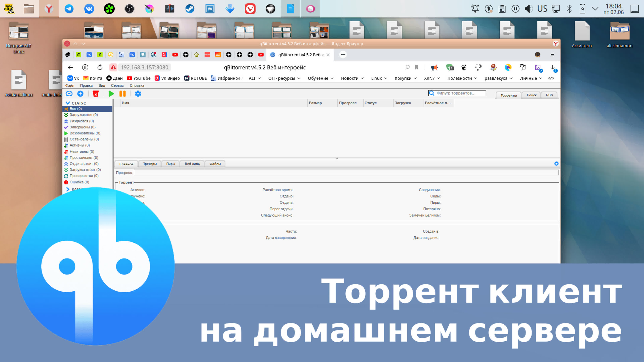The image size is (644, 362).
Task: Open the RUTUBE bookmark
Action: pyautogui.click(x=195, y=78)
